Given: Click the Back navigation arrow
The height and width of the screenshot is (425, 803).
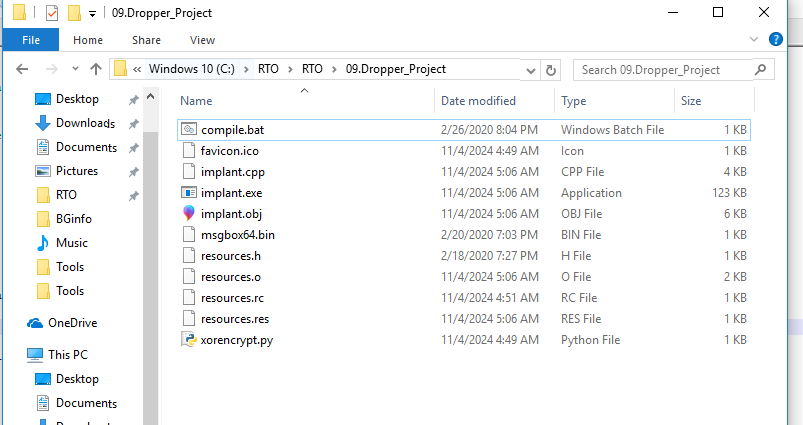Looking at the screenshot, I should (23, 70).
